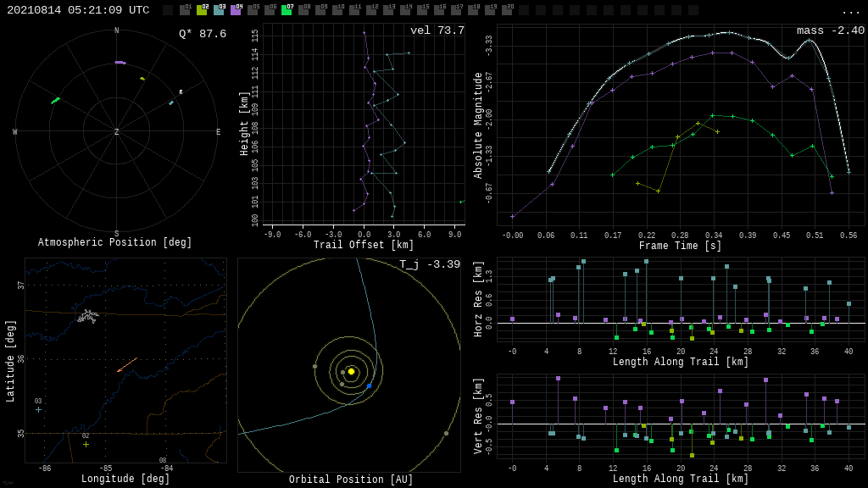Click the blue Earth dot in orbital plot

pyautogui.click(x=369, y=386)
